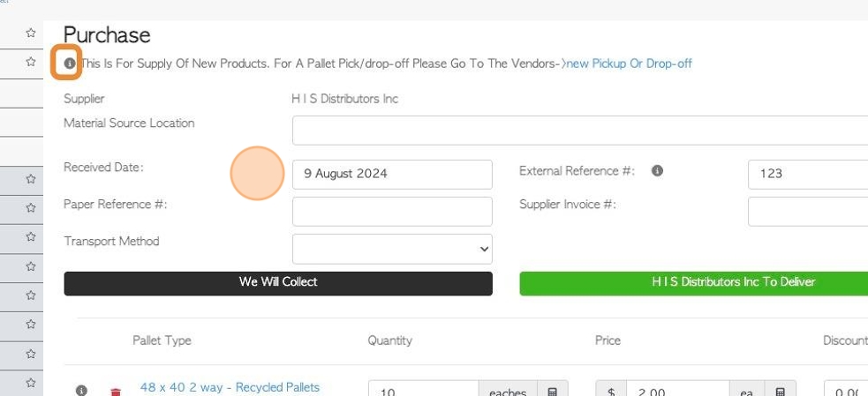
Task: Follow the new Pickup Or Drop-off link
Action: click(629, 64)
